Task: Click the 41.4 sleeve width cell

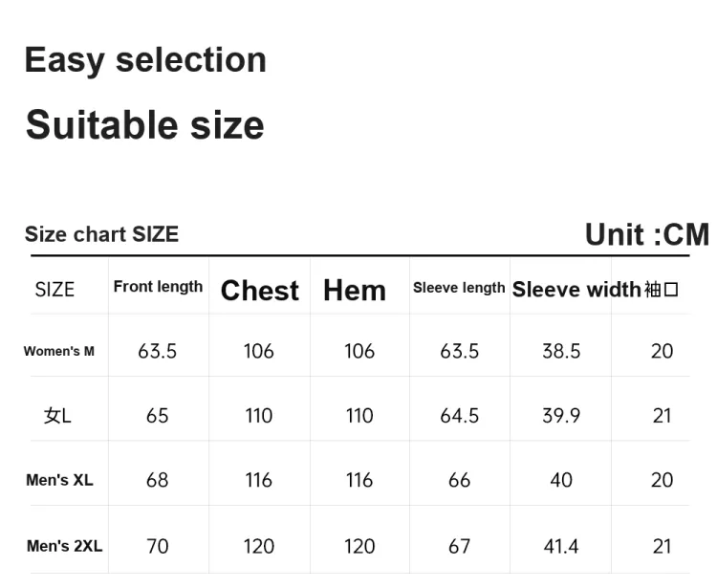Action: [561, 546]
